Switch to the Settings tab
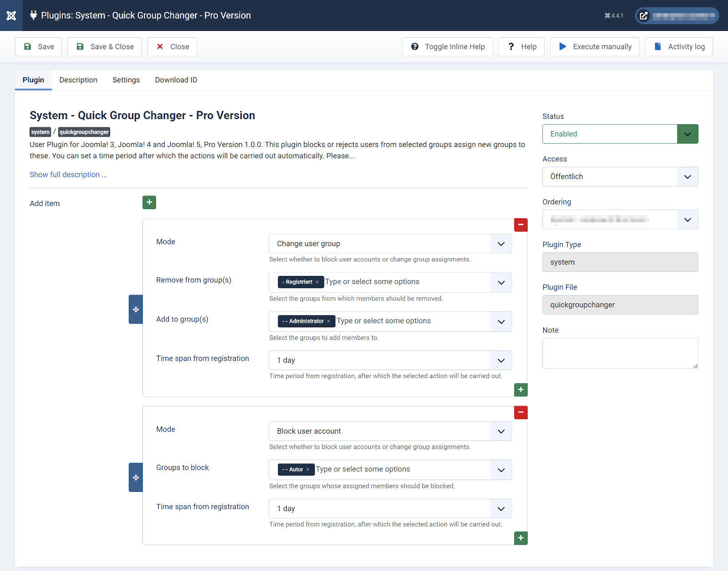Viewport: 728px width, 571px height. pos(126,80)
